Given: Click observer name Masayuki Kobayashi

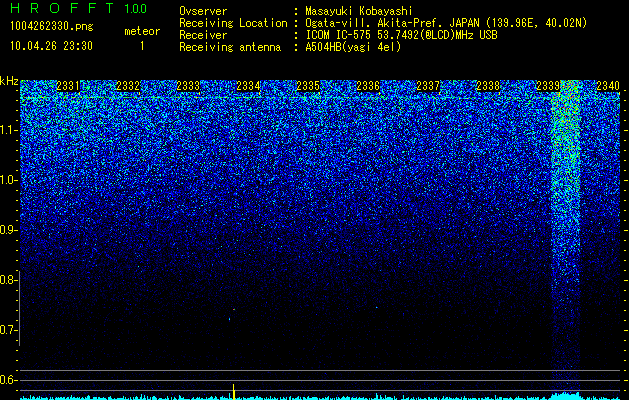Looking at the screenshot, I should pyautogui.click(x=359, y=11).
